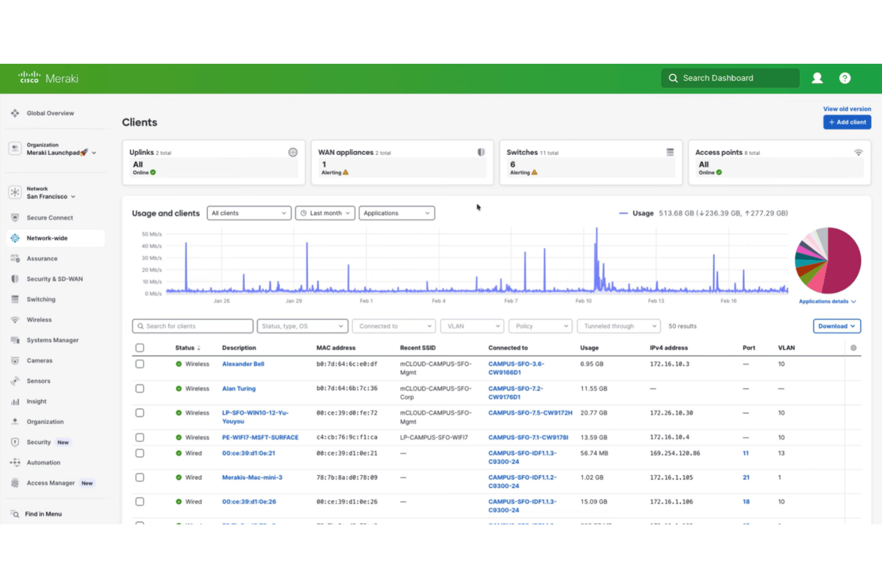Screen dimensions: 882x588
Task: Check the box for Alexander Bell row
Action: tap(139, 364)
